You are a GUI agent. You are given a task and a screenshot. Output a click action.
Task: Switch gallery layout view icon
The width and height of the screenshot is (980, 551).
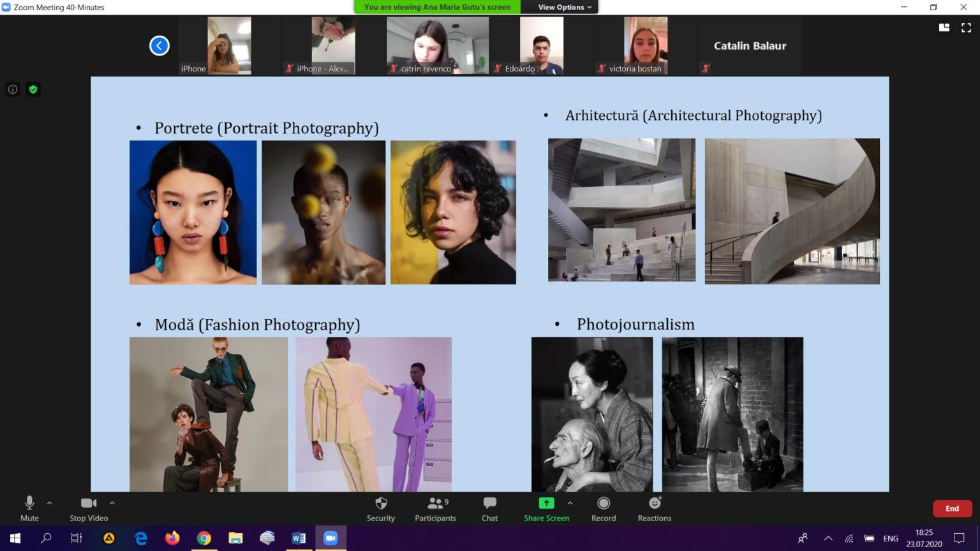[x=944, y=27]
